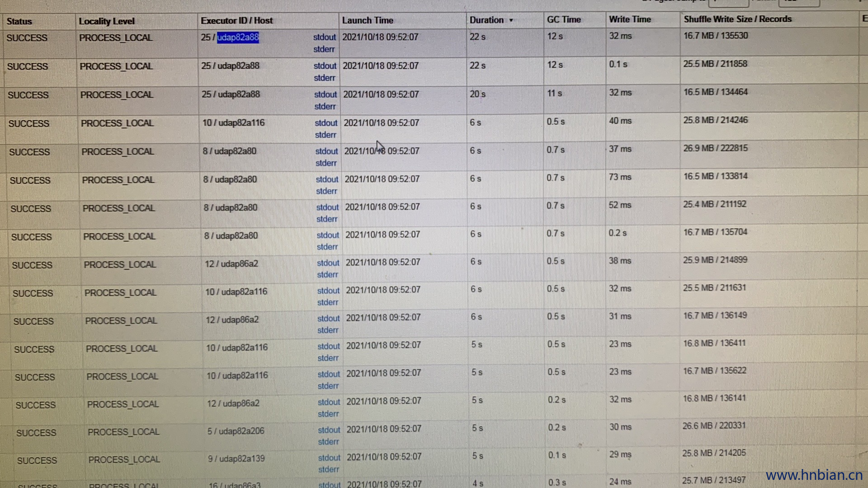
Task: Click the page jump input field at top
Action: pyautogui.click(x=728, y=3)
